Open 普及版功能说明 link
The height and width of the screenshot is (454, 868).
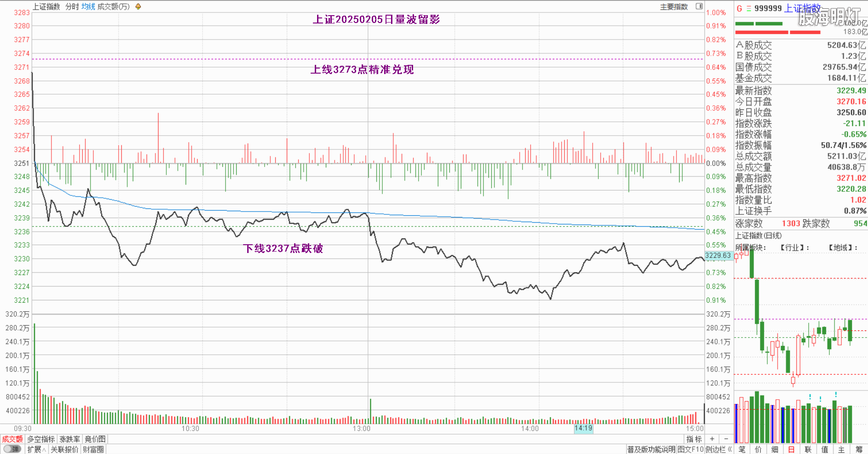pyautogui.click(x=651, y=449)
